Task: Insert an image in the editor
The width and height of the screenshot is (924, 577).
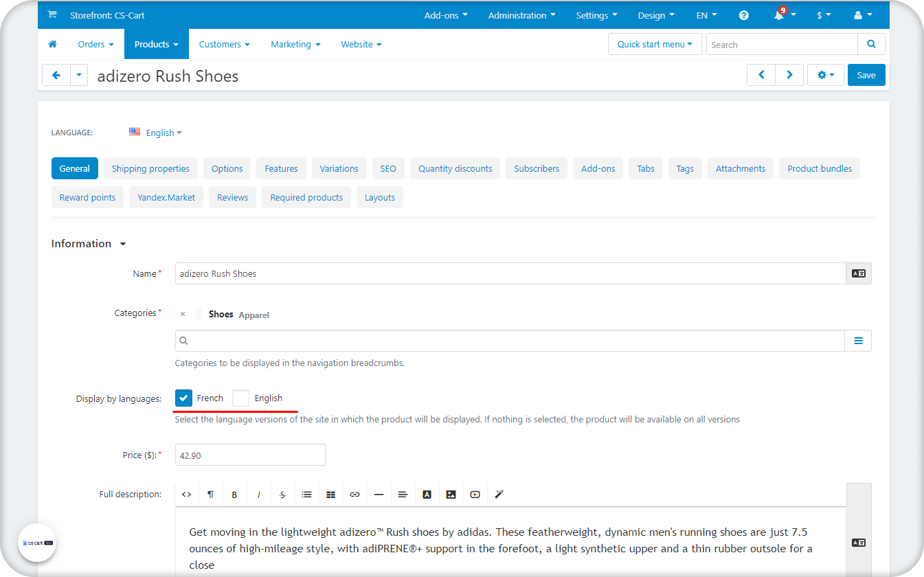Action: coord(451,495)
